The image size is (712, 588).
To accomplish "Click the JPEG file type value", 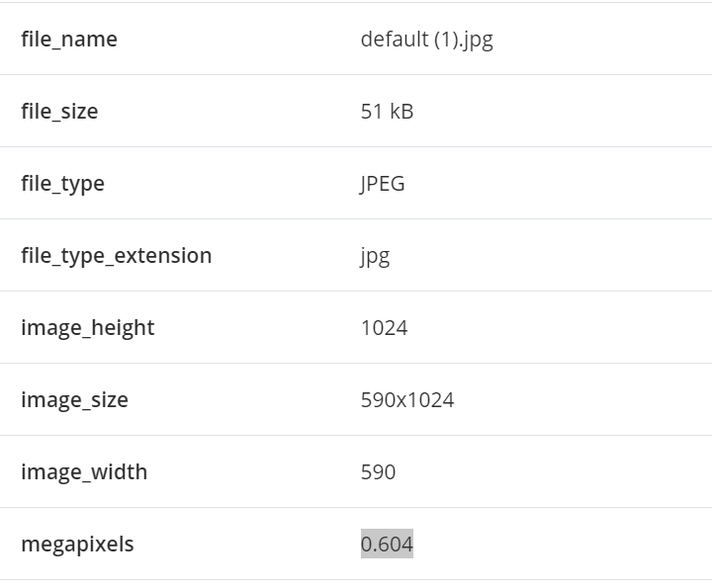I will click(x=383, y=184).
